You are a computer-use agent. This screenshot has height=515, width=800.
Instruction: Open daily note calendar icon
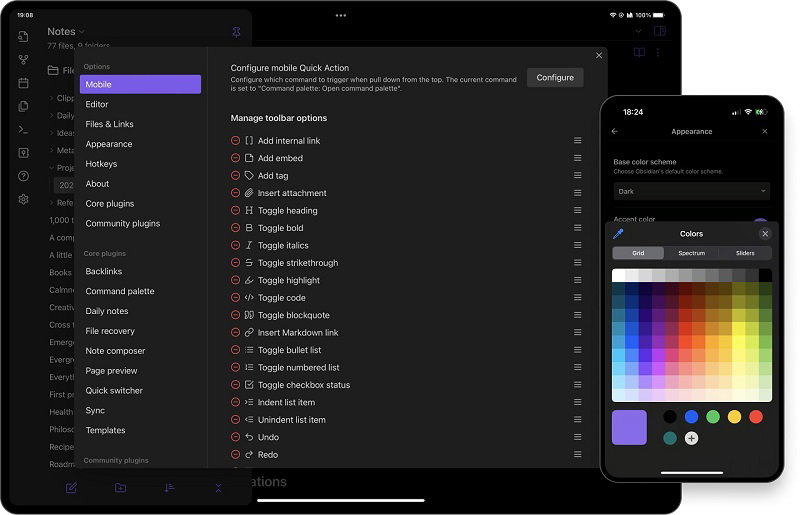pos(23,83)
